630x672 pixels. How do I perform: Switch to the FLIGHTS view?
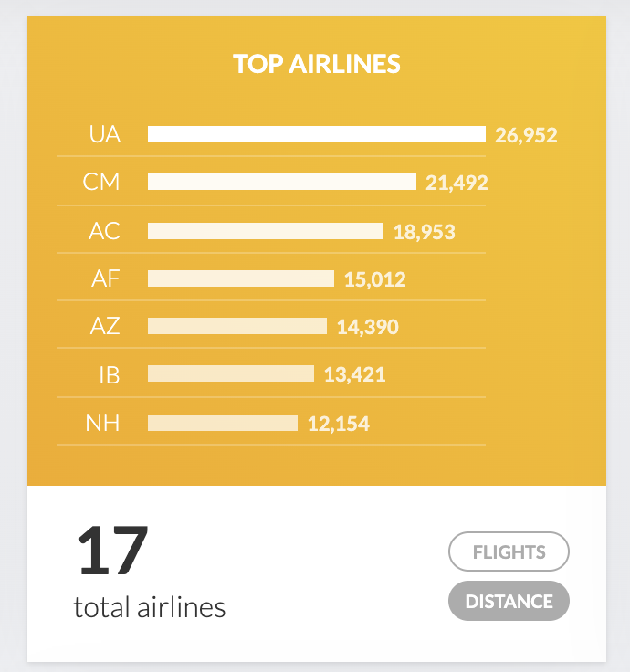[x=509, y=552]
